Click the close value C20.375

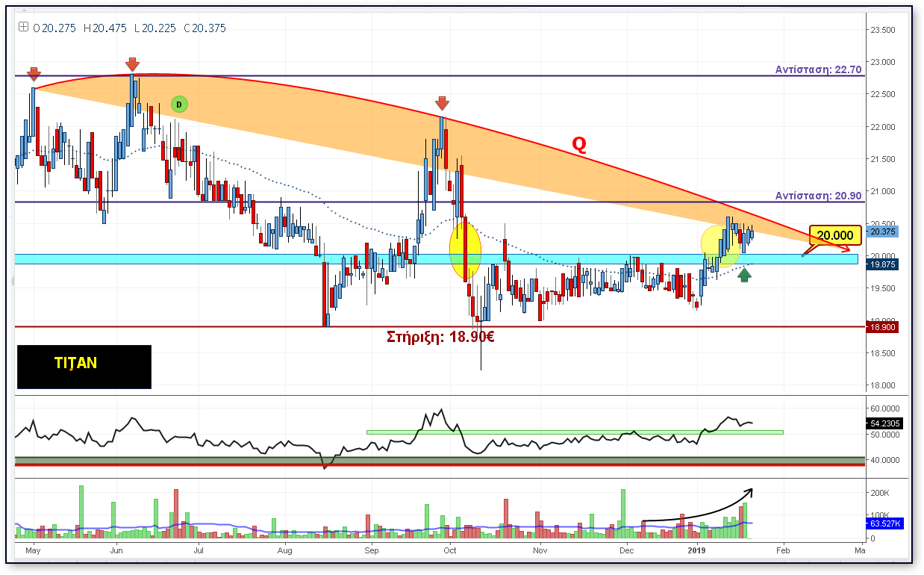(x=204, y=28)
